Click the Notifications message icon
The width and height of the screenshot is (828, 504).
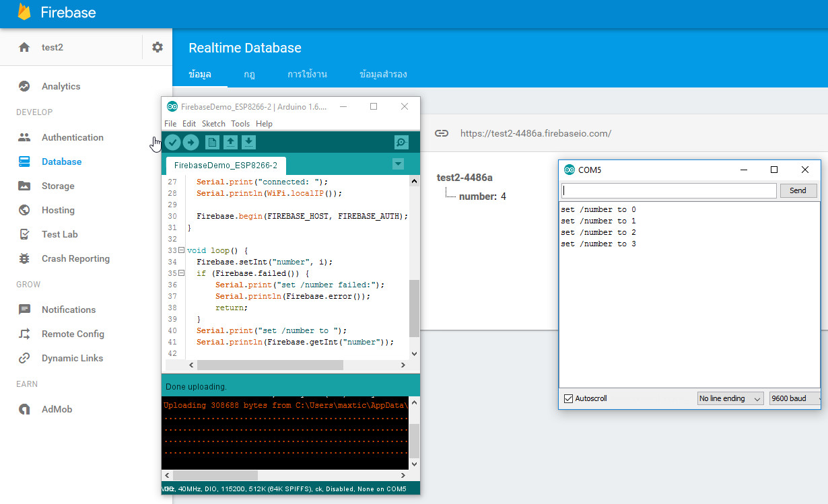(x=24, y=310)
